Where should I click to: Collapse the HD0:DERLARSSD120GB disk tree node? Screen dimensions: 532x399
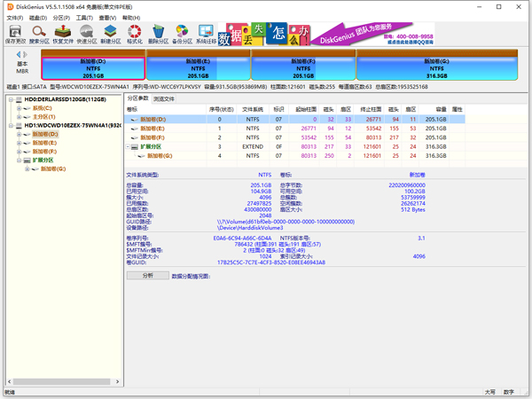pyautogui.click(x=10, y=99)
